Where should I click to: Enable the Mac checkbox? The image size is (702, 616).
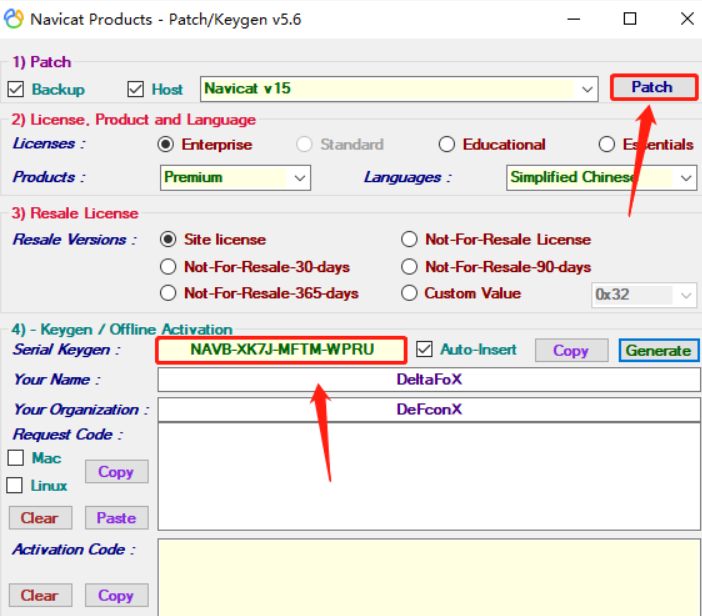point(16,458)
